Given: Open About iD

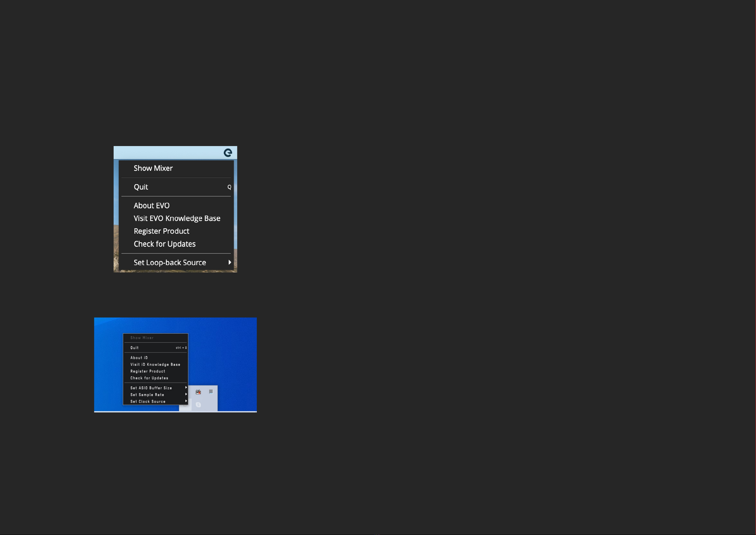Looking at the screenshot, I should click(x=156, y=358).
